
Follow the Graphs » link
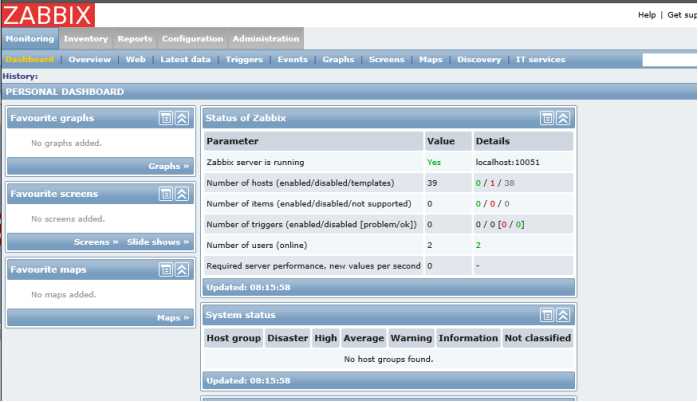click(x=169, y=166)
